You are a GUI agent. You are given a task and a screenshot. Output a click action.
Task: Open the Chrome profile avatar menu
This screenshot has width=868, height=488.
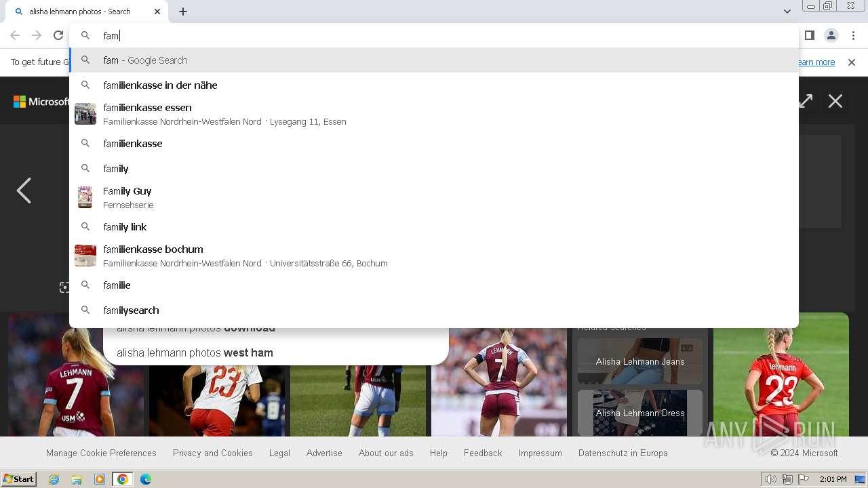pos(831,35)
